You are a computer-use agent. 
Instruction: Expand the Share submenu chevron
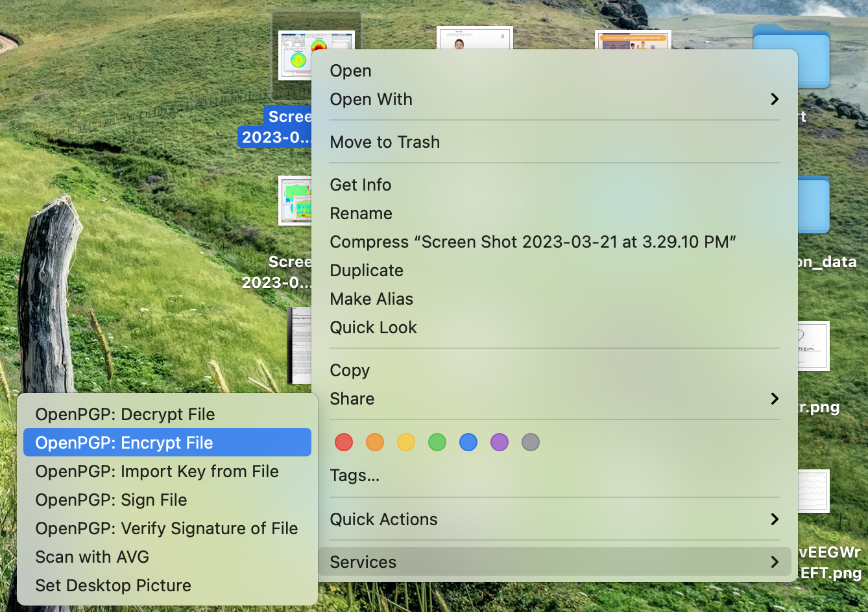coord(775,399)
